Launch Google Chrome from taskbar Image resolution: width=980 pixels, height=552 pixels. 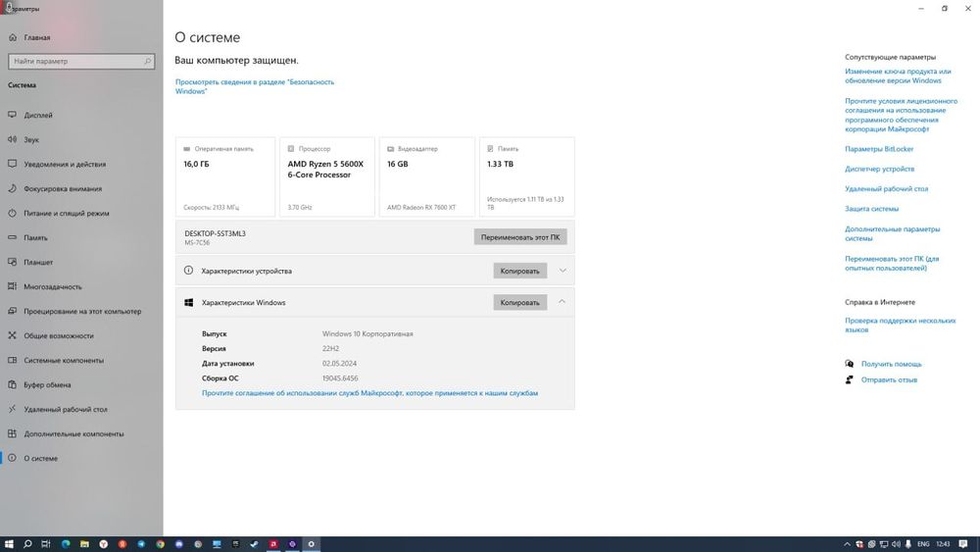coord(160,544)
